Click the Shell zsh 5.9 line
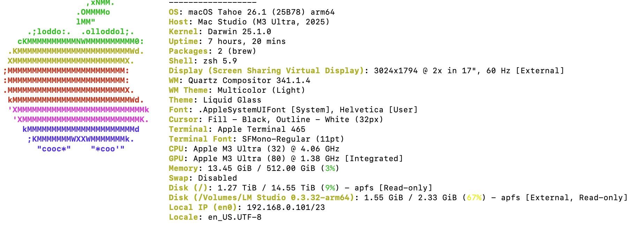This screenshot has height=226, width=644. pyautogui.click(x=203, y=61)
